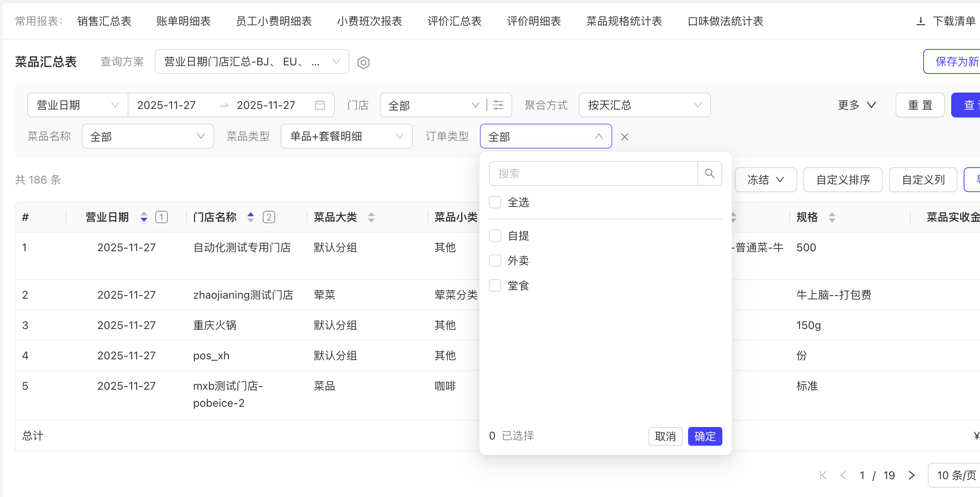Tick the 外卖 checkbox
The image size is (980, 497).
click(495, 261)
